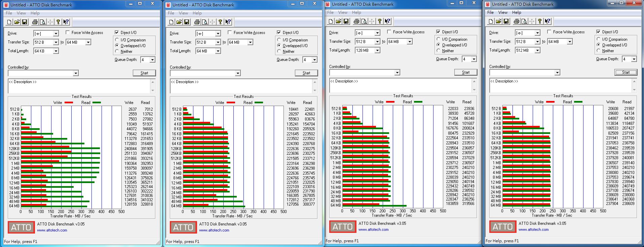Image resolution: width=644 pixels, height=247 pixels.
Task: Click Save disk icon in 512 MB total length window
Action: tap(506, 22)
